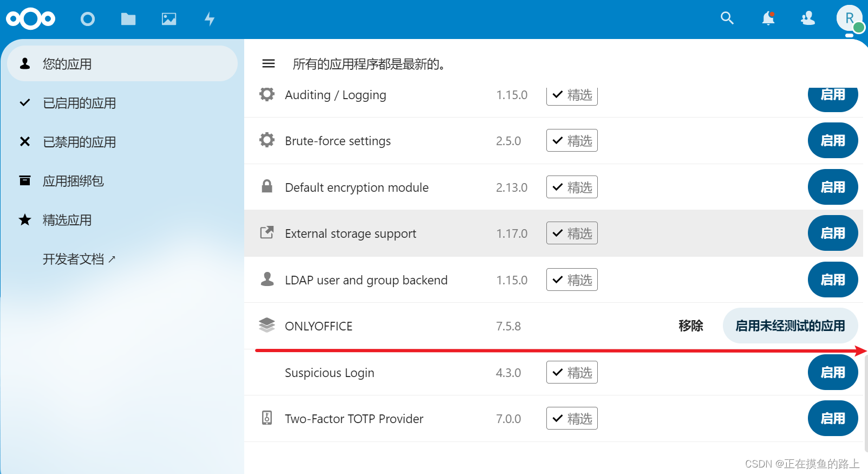868x474 pixels.
Task: Open the hamburger navigation toggle
Action: (x=268, y=63)
